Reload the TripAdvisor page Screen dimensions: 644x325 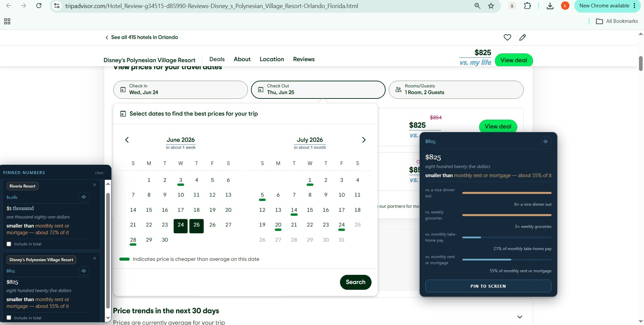[39, 6]
